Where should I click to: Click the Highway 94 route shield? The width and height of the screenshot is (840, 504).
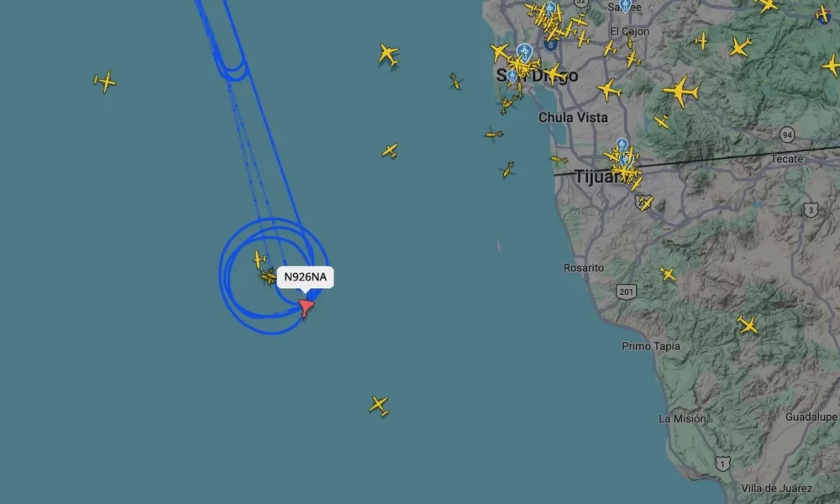(x=787, y=134)
